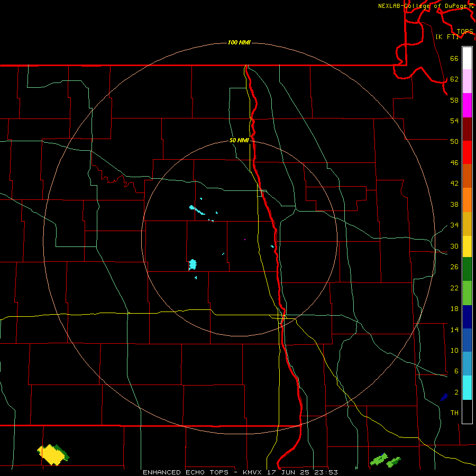Click the legend value 18
The image size is (476, 476).
[x=454, y=309]
